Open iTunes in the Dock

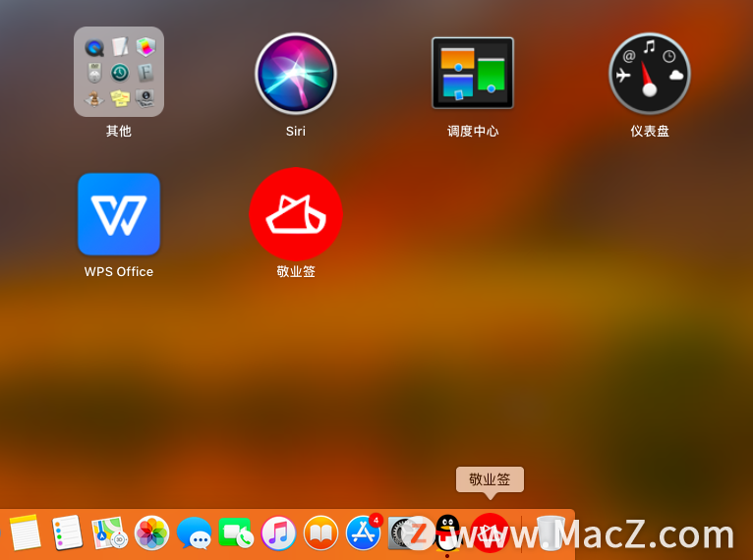point(278,532)
